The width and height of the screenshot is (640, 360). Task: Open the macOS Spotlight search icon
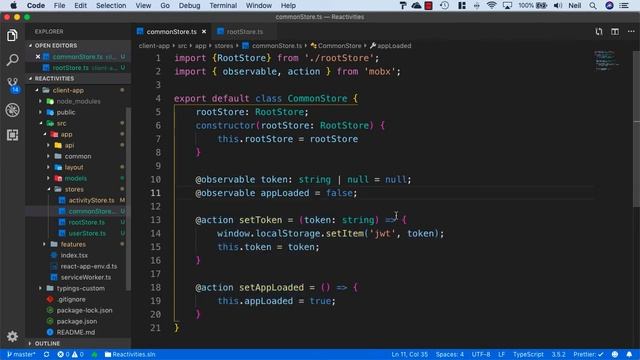(593, 5)
